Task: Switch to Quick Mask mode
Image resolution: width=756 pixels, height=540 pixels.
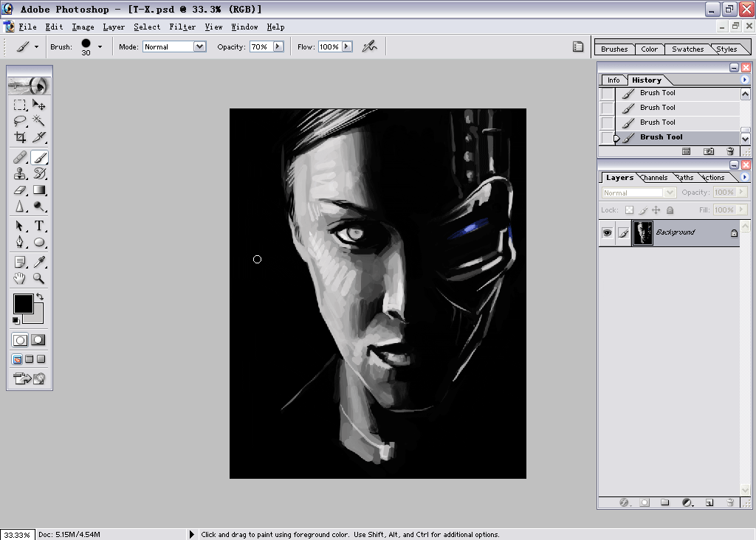Action: click(x=38, y=340)
